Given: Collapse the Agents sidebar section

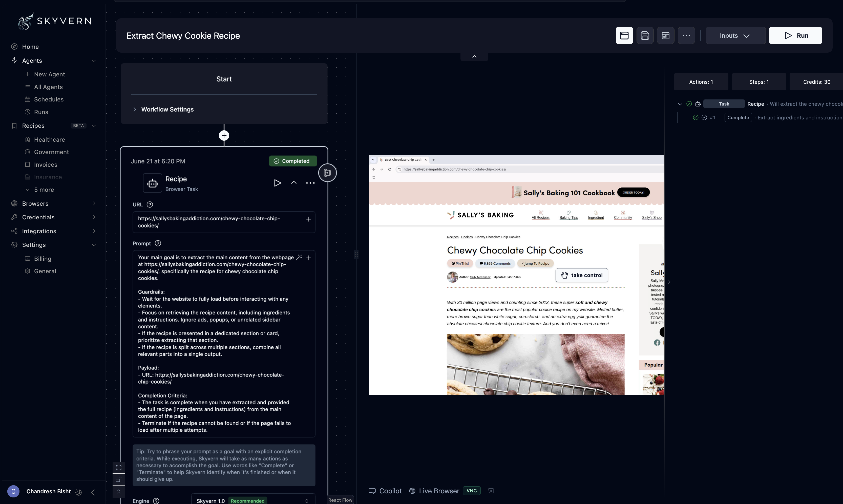Looking at the screenshot, I should 94,61.
